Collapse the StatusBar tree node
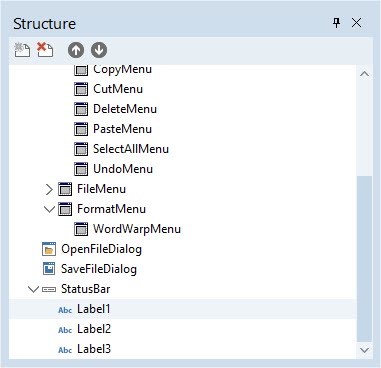This screenshot has height=368, width=381. [x=33, y=289]
